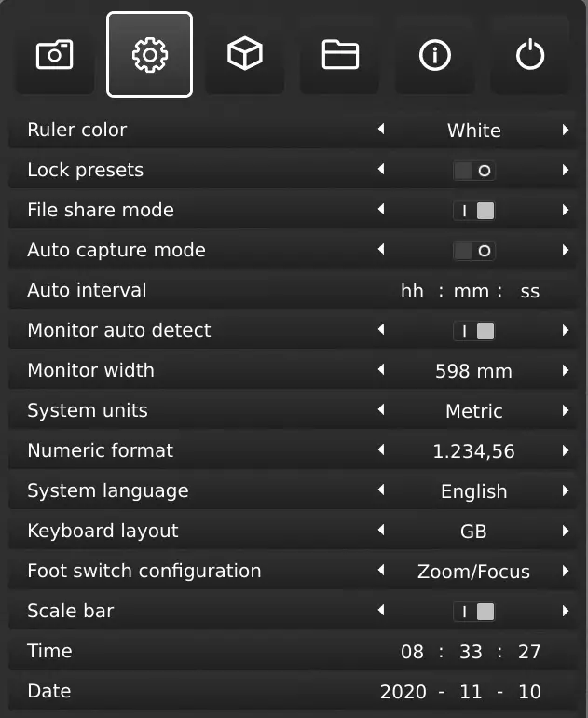This screenshot has width=588, height=718.
Task: Change Foot switch configuration to previous option
Action: [381, 571]
